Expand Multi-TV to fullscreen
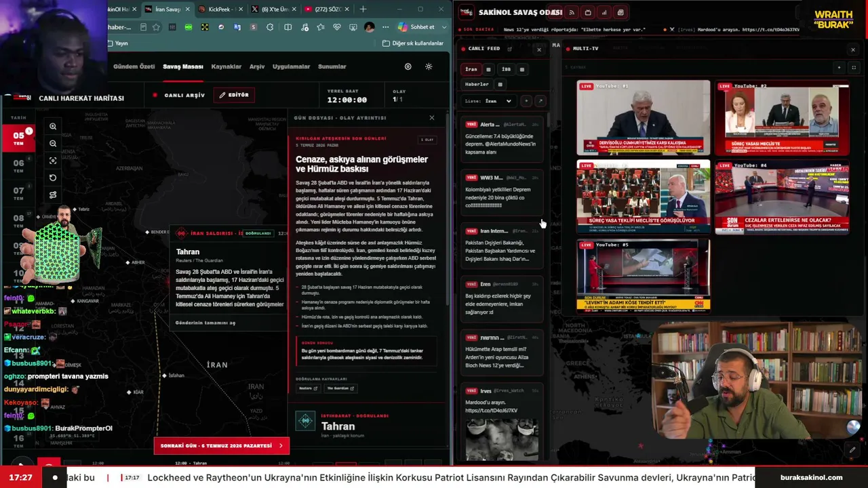 (854, 67)
